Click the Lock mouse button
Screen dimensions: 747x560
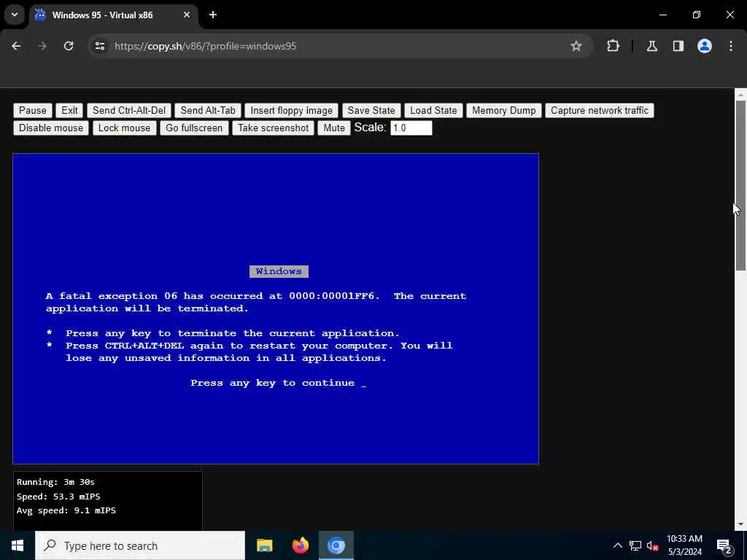pos(124,128)
